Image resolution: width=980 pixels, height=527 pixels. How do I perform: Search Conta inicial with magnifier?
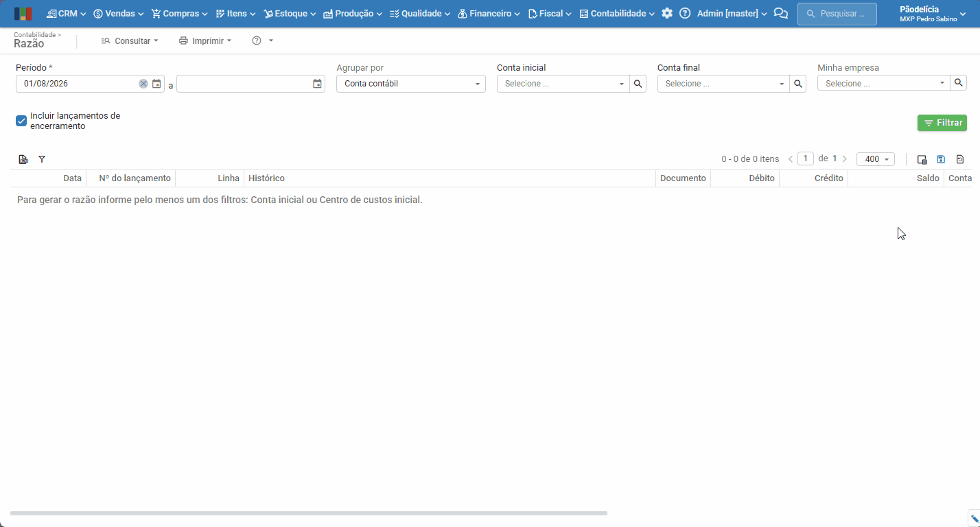[x=638, y=84]
